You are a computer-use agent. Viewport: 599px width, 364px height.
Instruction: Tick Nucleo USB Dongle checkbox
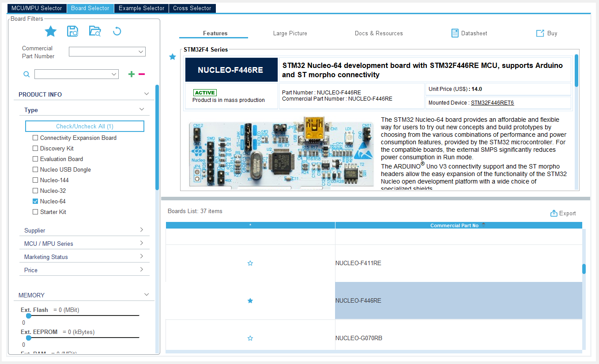pos(35,169)
